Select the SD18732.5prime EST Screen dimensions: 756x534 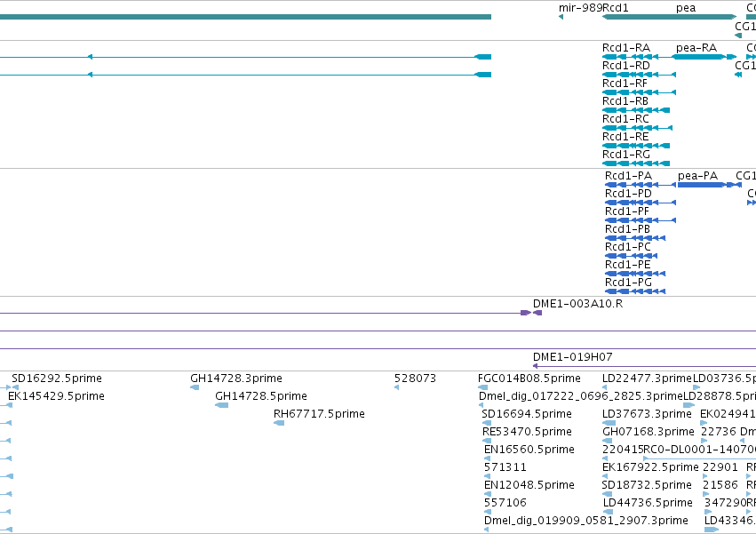(x=607, y=494)
